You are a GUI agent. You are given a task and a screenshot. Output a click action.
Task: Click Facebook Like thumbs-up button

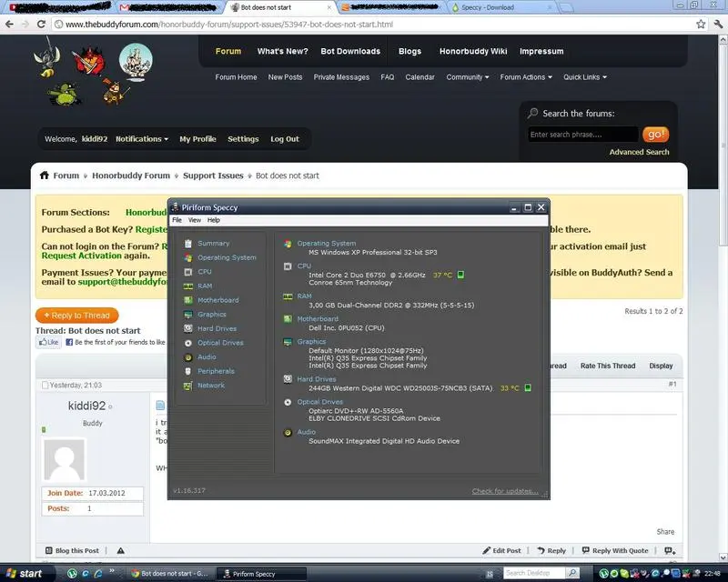point(49,342)
